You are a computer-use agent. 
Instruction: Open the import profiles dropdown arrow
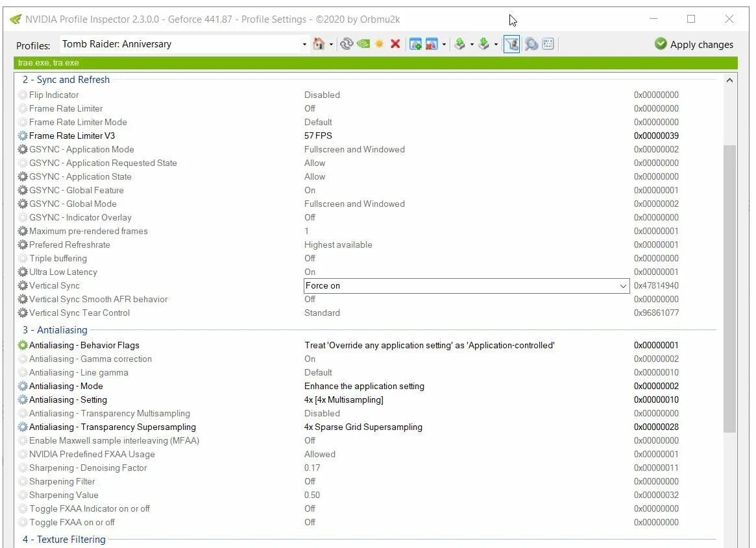click(x=496, y=44)
